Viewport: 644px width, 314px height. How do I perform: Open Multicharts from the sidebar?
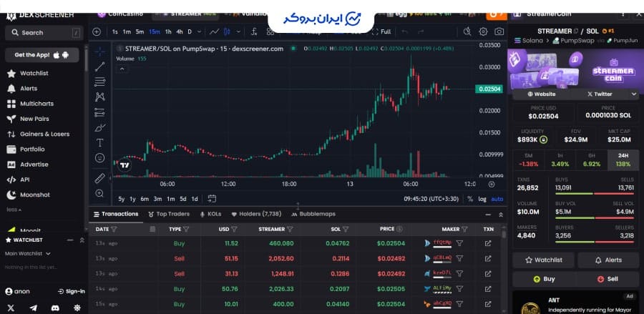[x=36, y=104]
